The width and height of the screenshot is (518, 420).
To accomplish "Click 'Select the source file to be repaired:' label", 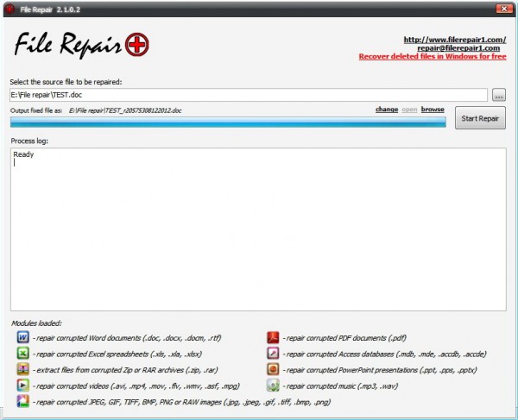I will coord(66,82).
